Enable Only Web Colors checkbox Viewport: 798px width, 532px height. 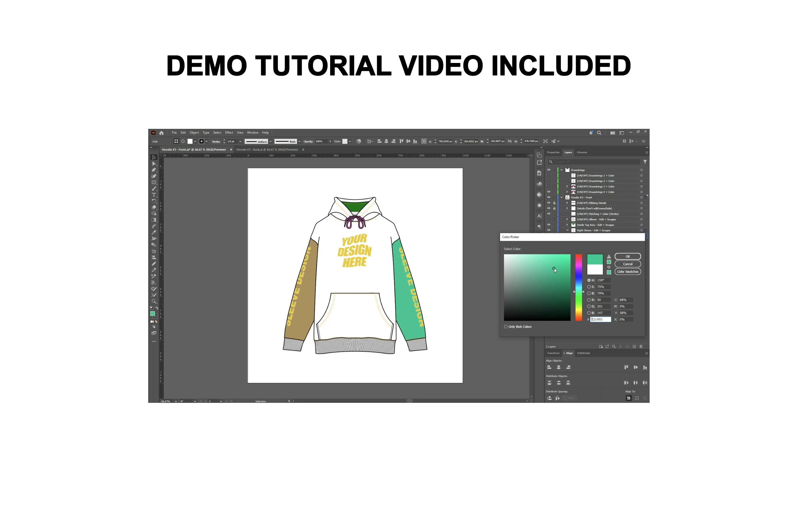point(506,327)
